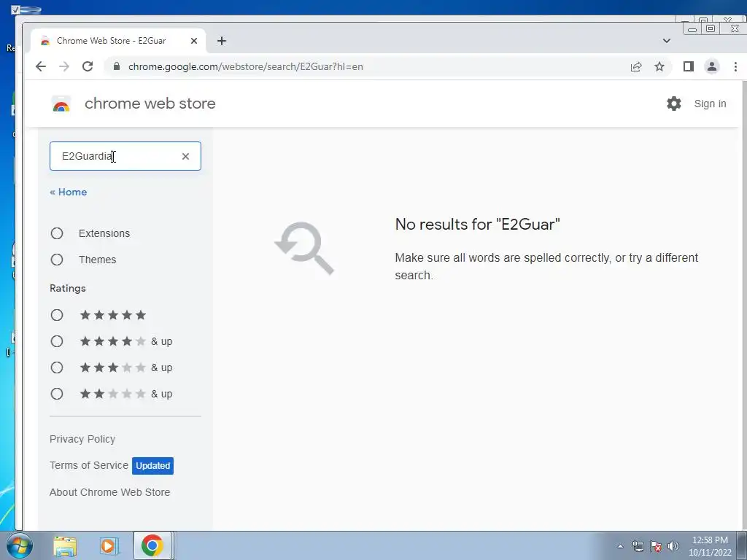Click the "No results for" heading
The height and width of the screenshot is (560, 747).
(477, 225)
